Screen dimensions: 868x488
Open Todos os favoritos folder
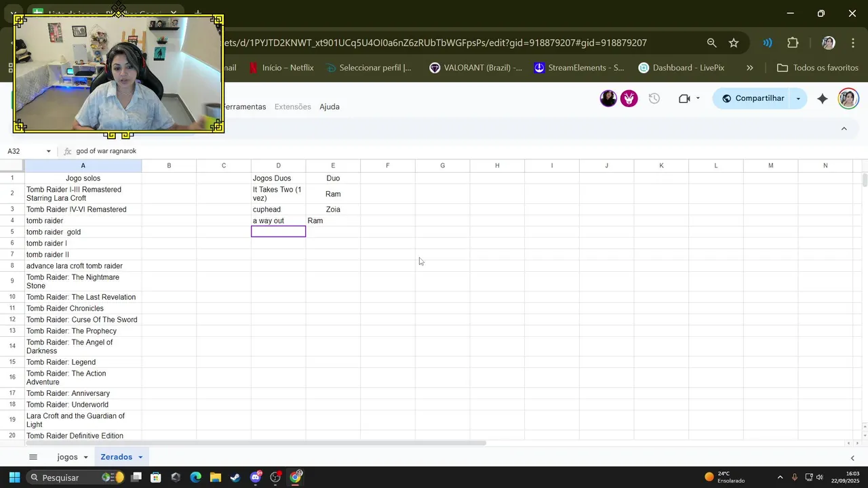click(x=818, y=68)
